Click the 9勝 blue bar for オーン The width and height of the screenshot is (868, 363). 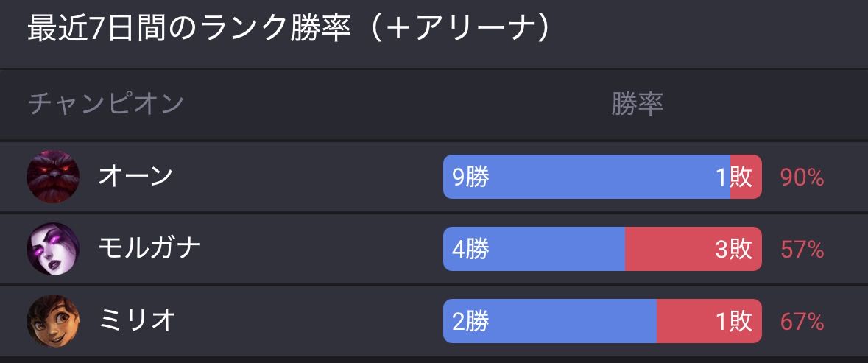pyautogui.click(x=586, y=177)
